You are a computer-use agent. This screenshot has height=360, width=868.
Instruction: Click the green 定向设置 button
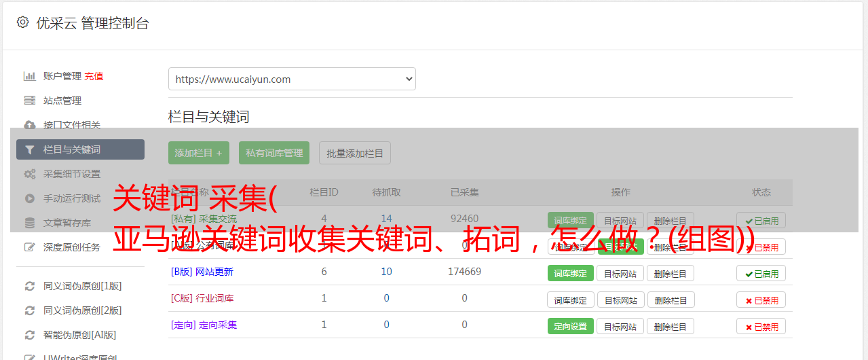coord(570,326)
